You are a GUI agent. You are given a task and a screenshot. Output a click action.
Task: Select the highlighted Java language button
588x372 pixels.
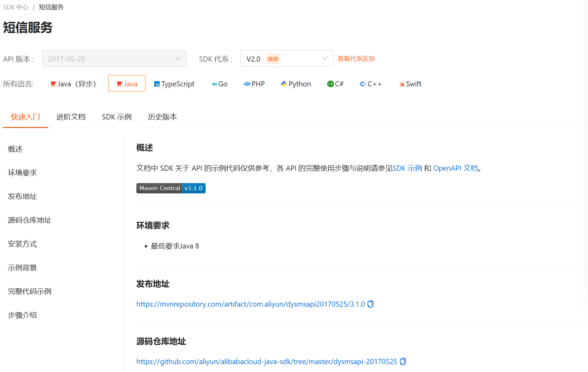tap(127, 83)
